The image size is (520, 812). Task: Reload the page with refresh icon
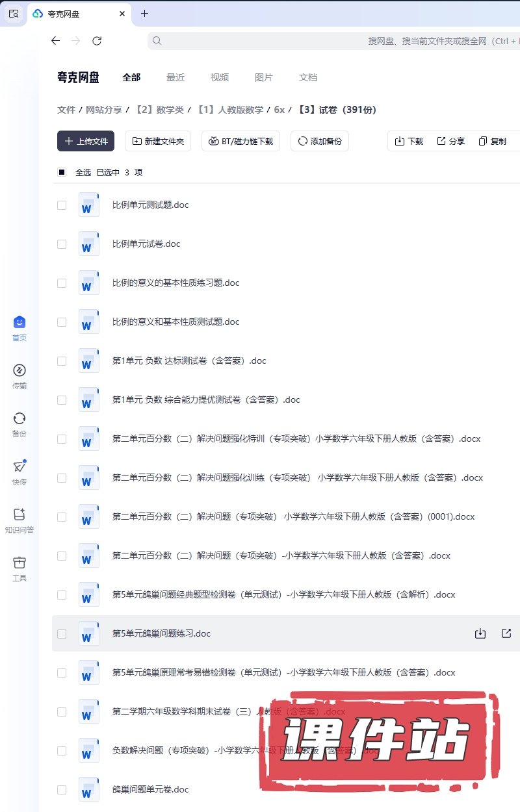[97, 41]
